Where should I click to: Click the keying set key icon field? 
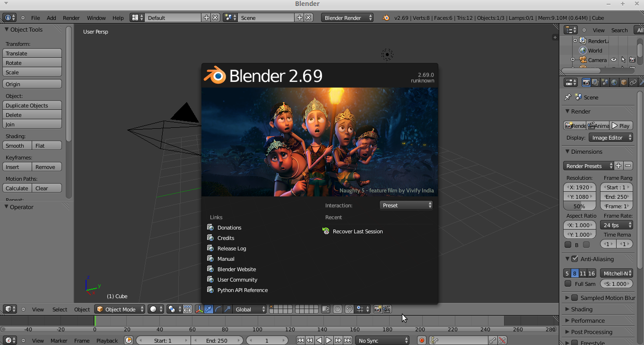click(x=459, y=340)
